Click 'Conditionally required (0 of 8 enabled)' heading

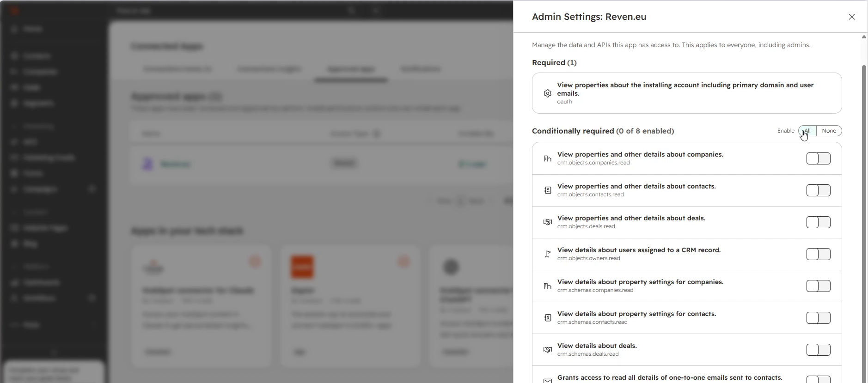603,131
